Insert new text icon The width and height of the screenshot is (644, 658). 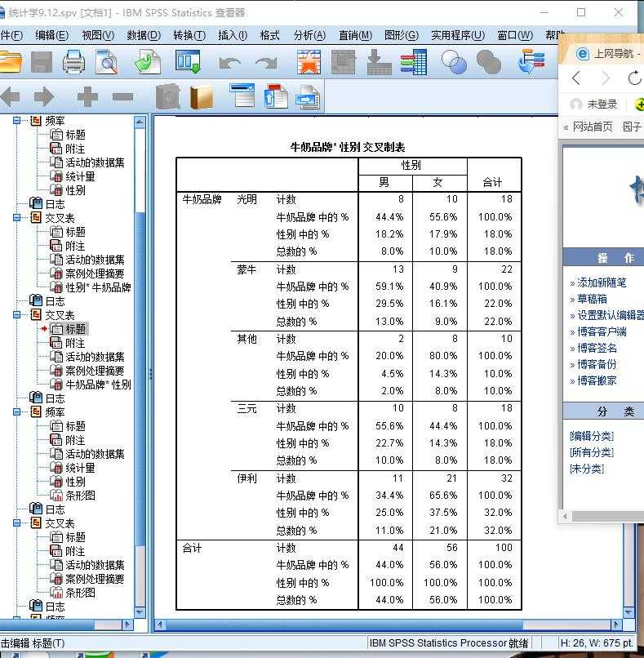(x=308, y=97)
